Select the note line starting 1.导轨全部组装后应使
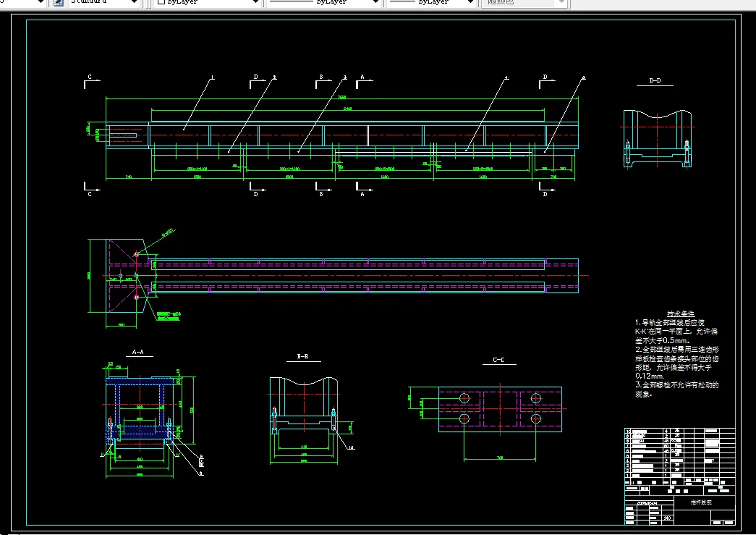Screen dimensions: 756x535 click(670, 322)
